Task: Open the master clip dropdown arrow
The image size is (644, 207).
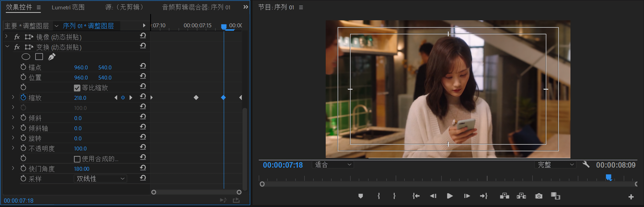Action: [x=56, y=26]
